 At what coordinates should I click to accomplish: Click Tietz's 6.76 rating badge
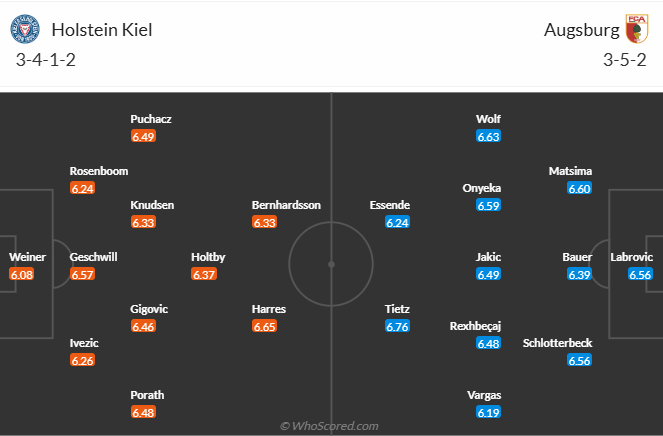(x=398, y=326)
